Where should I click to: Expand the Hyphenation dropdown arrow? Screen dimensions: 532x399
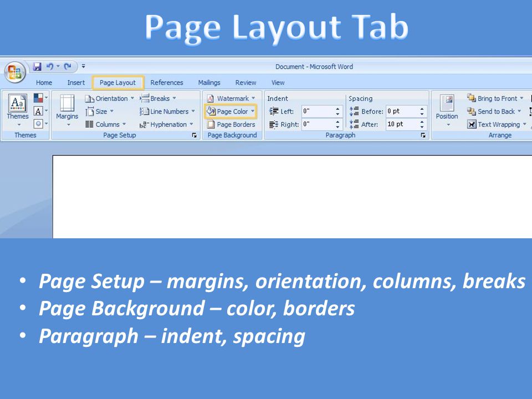[x=191, y=124]
